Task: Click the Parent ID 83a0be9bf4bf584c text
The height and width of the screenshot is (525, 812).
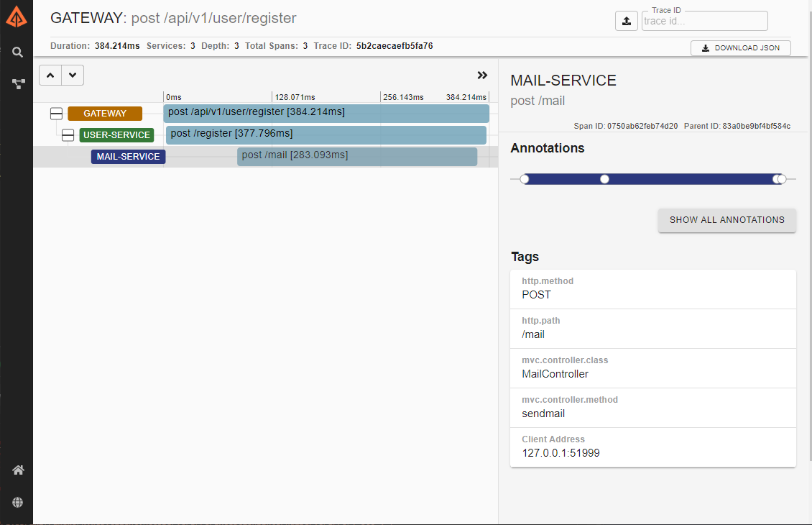Action: click(x=737, y=126)
